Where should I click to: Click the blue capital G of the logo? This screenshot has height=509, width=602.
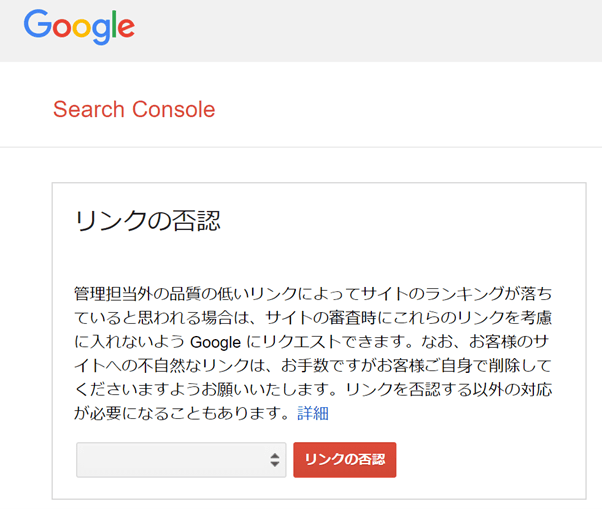(37, 25)
